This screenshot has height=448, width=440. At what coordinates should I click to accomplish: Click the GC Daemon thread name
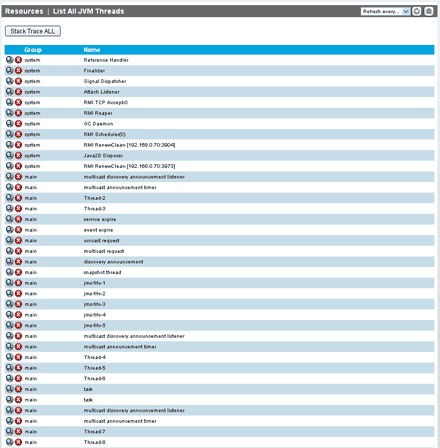(98, 124)
